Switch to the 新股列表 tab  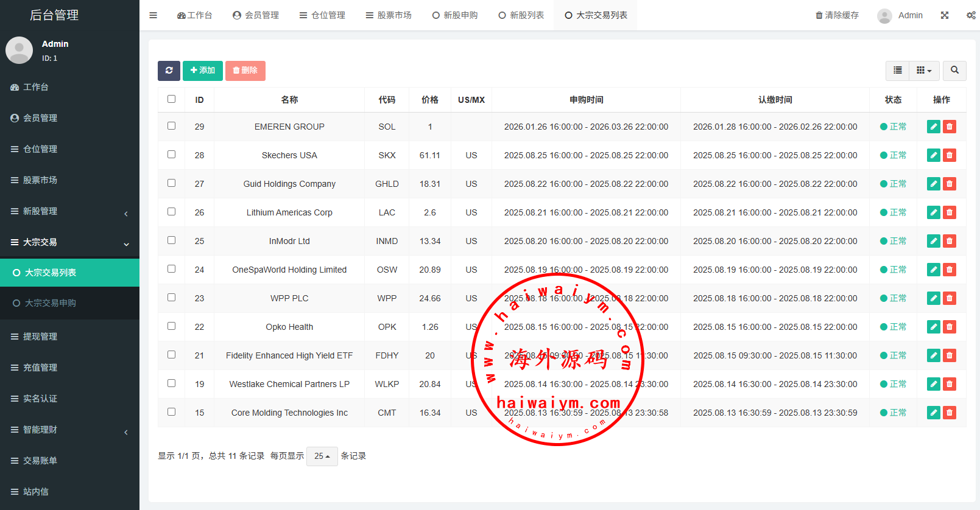521,15
